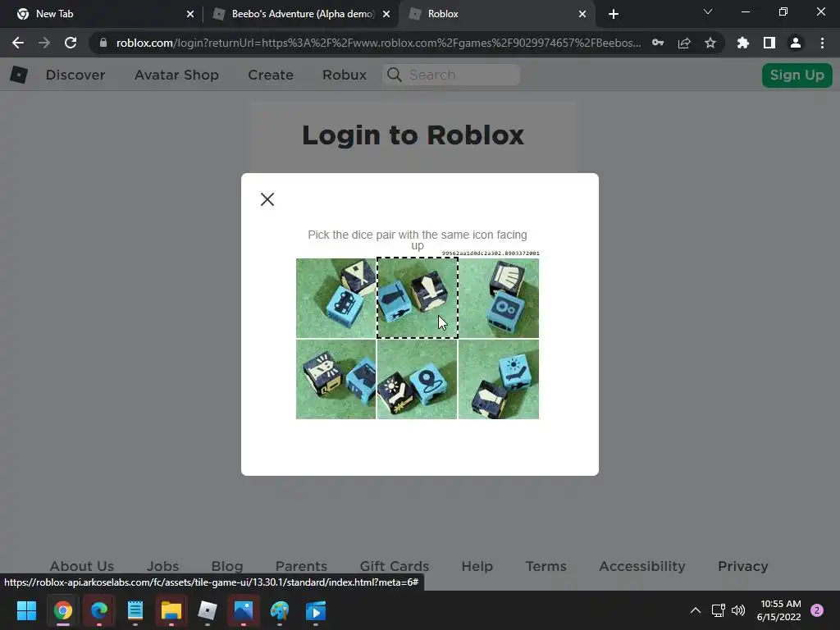
Task: Open the Parents footer link
Action: point(301,566)
